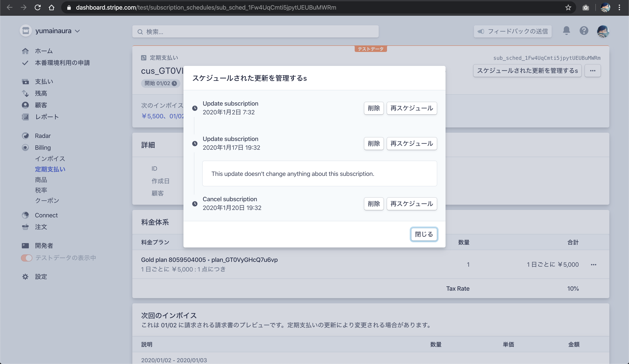Click the 検索 search field

255,32
